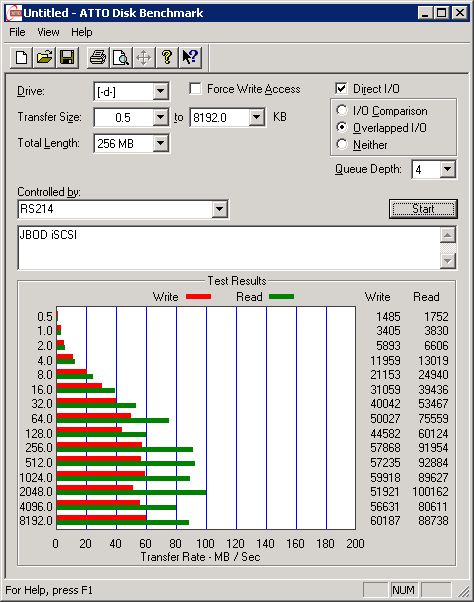The height and width of the screenshot is (602, 474).
Task: Uncheck the Direct I/O checkbox
Action: pyautogui.click(x=341, y=89)
